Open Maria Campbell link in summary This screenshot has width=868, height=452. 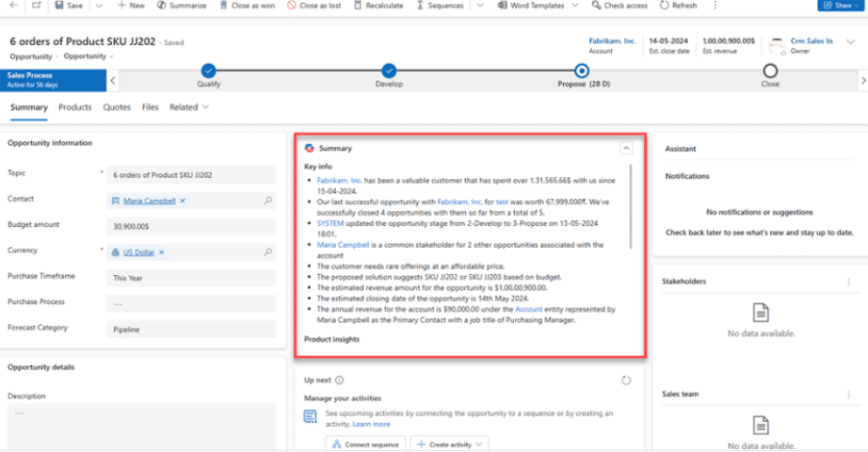[x=343, y=245]
